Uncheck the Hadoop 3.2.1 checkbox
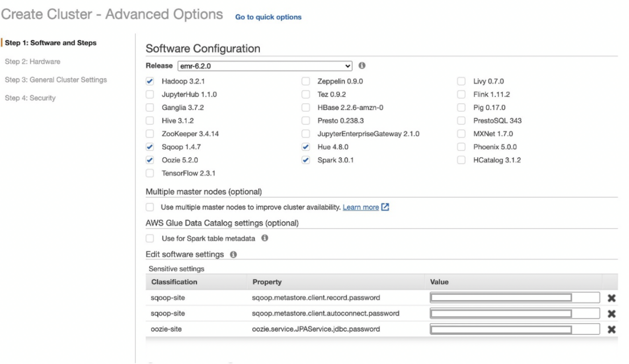 coord(150,81)
